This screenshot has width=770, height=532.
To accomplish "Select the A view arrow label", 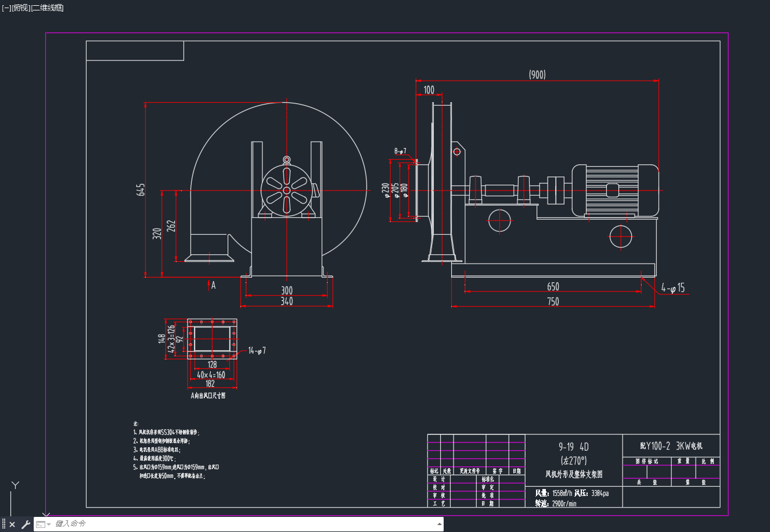I will (213, 285).
